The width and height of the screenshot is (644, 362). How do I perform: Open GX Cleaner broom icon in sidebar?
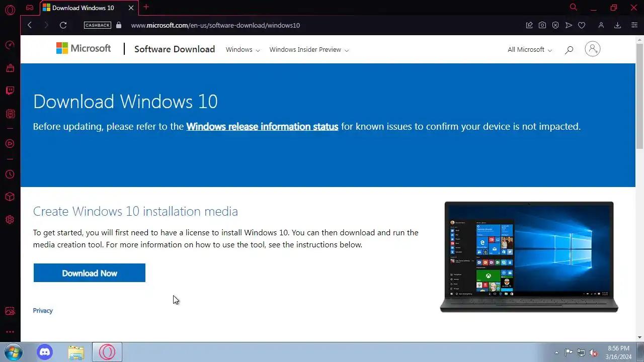pyautogui.click(x=10, y=68)
